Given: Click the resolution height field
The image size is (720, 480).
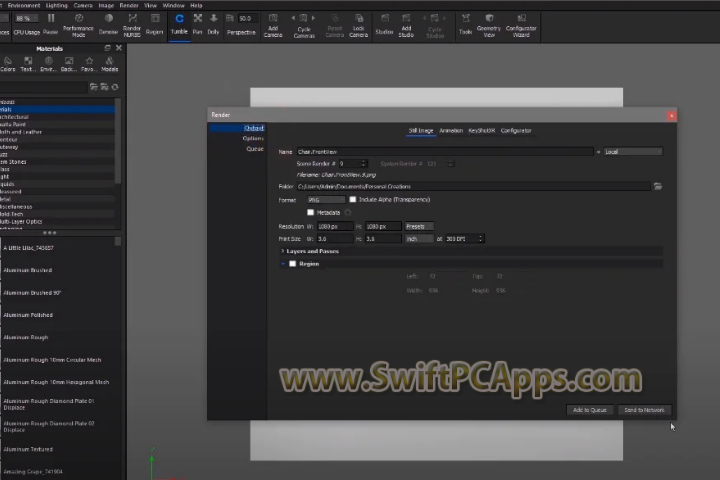Looking at the screenshot, I should pos(383,226).
